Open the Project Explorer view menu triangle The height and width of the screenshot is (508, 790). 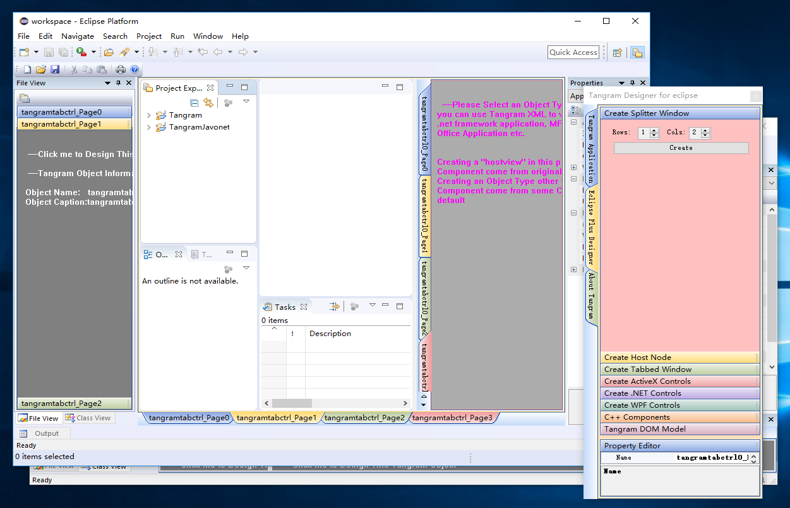click(246, 101)
